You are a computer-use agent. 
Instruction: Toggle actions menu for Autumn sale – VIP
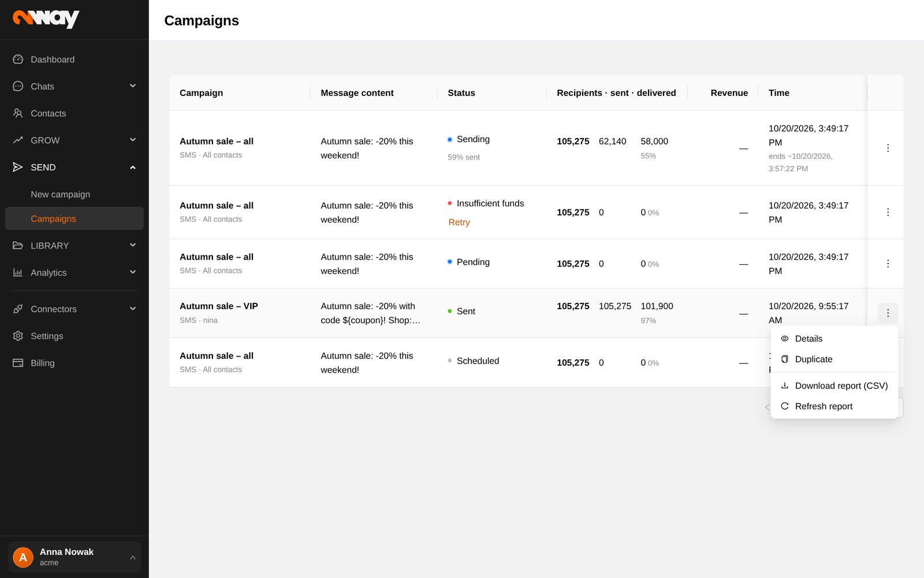pyautogui.click(x=888, y=313)
